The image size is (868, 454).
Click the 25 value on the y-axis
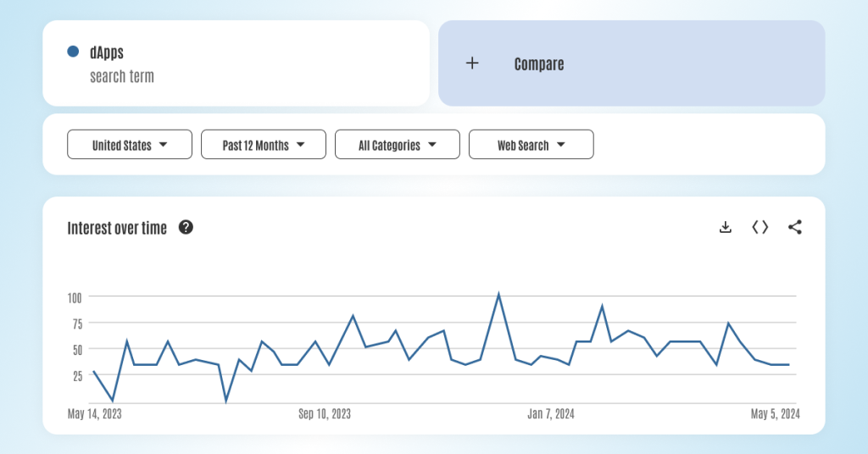(x=76, y=375)
